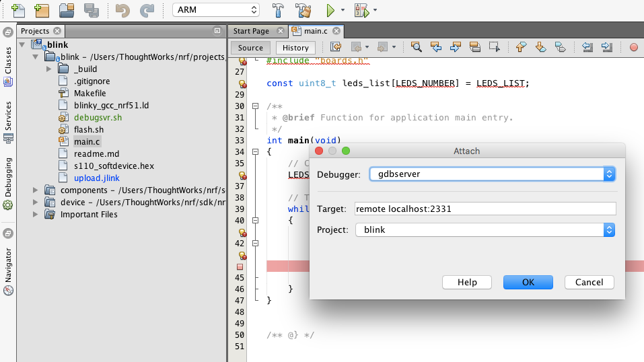
Task: Select debugsvr.sh file
Action: tap(98, 118)
